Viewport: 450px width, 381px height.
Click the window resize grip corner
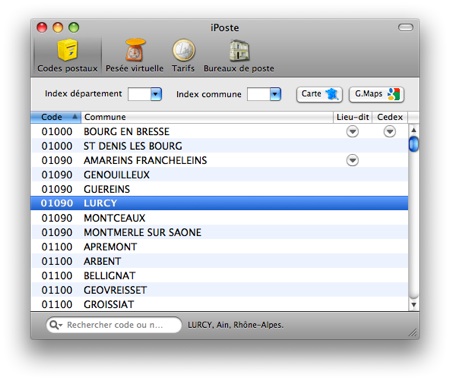[413, 332]
